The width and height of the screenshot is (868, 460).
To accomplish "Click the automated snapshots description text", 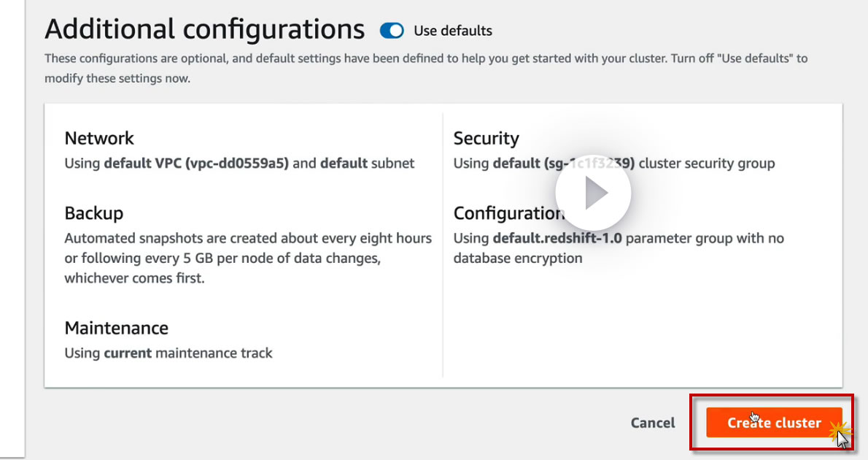I will [x=248, y=238].
